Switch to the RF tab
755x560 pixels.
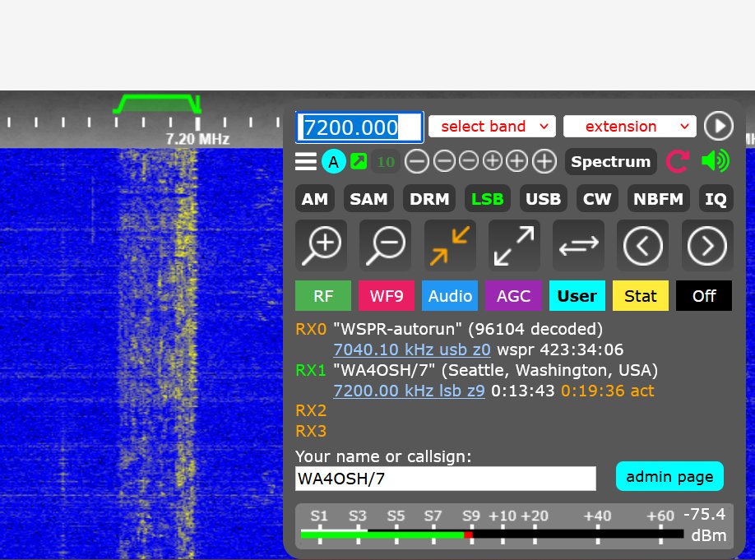click(x=323, y=296)
